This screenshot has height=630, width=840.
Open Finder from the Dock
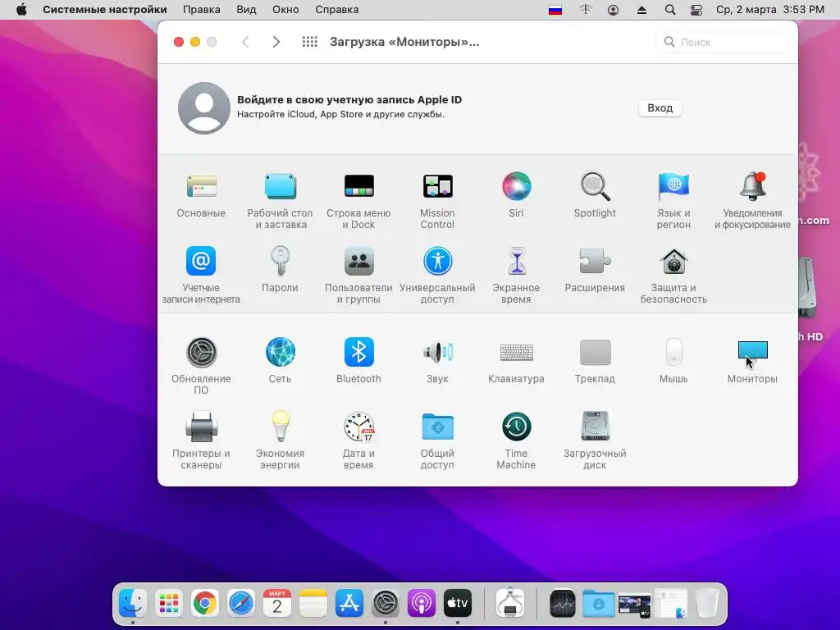133,604
